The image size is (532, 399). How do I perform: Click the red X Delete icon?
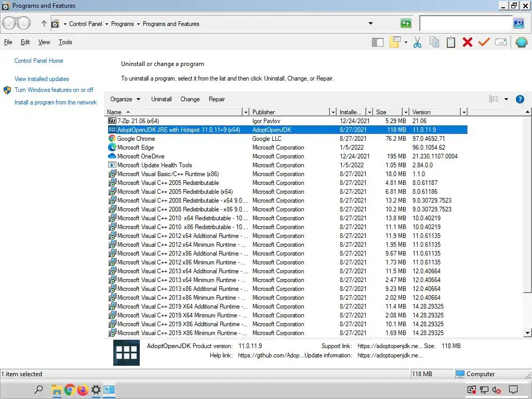[468, 42]
